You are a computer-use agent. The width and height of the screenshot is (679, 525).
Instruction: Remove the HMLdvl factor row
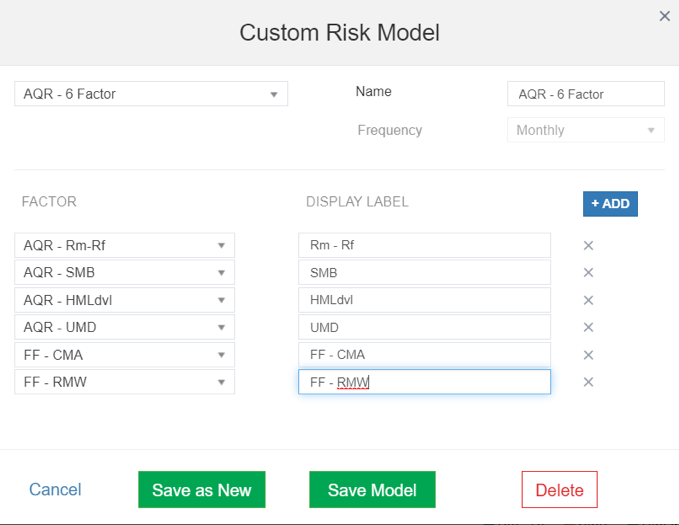click(588, 300)
